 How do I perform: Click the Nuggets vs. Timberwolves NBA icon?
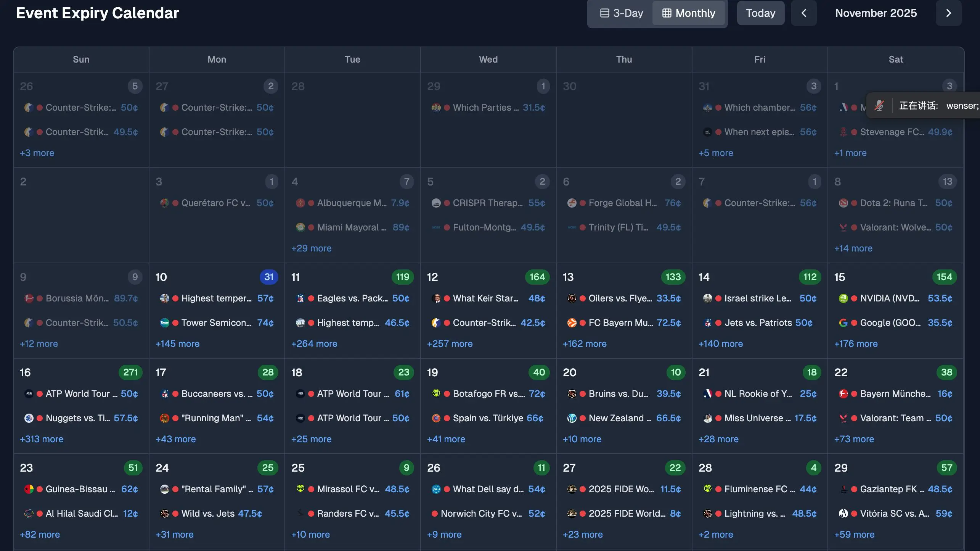(x=29, y=418)
